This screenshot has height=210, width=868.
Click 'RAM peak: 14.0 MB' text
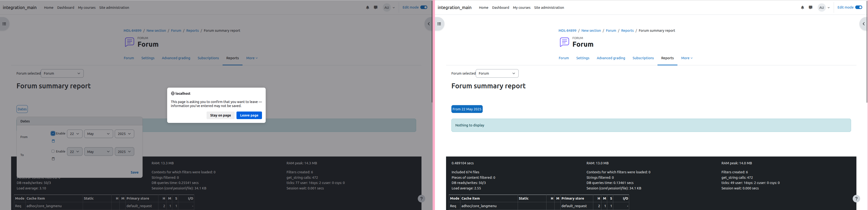coord(737,163)
